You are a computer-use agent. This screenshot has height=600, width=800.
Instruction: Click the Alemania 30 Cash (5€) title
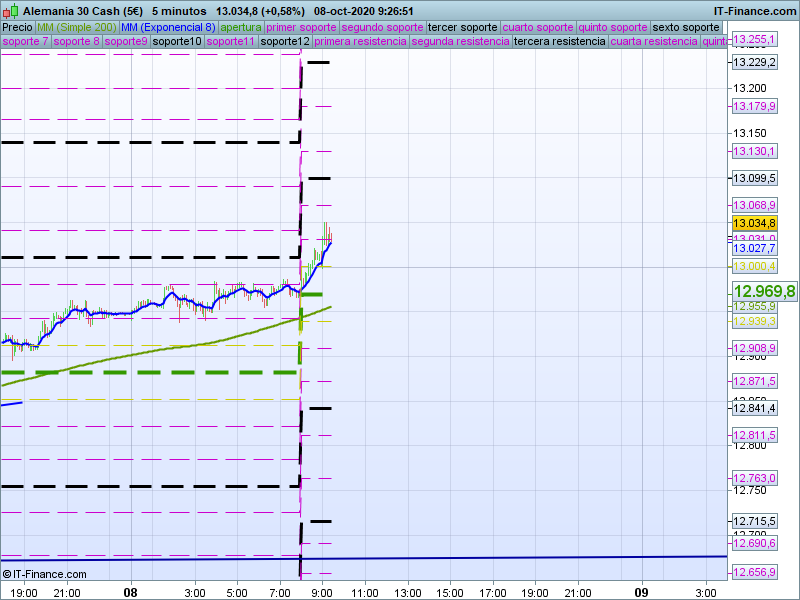click(x=81, y=10)
